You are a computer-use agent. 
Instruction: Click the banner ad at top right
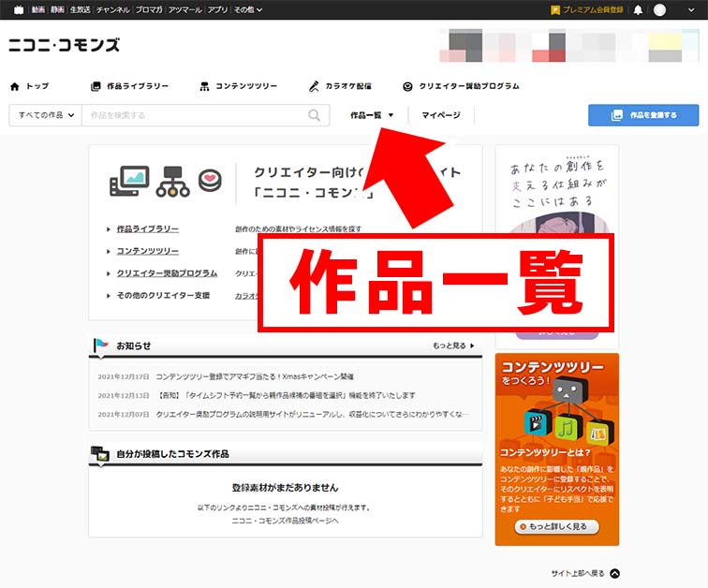pyautogui.click(x=569, y=45)
